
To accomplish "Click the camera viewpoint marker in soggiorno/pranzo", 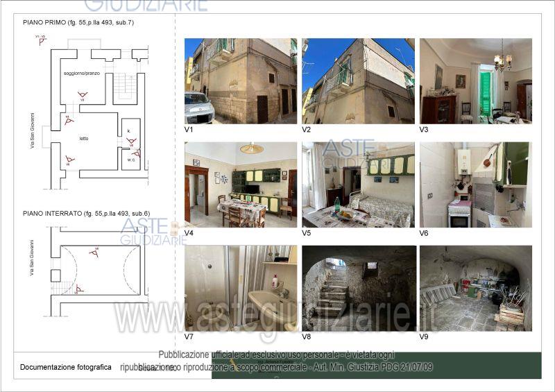I will [83, 95].
